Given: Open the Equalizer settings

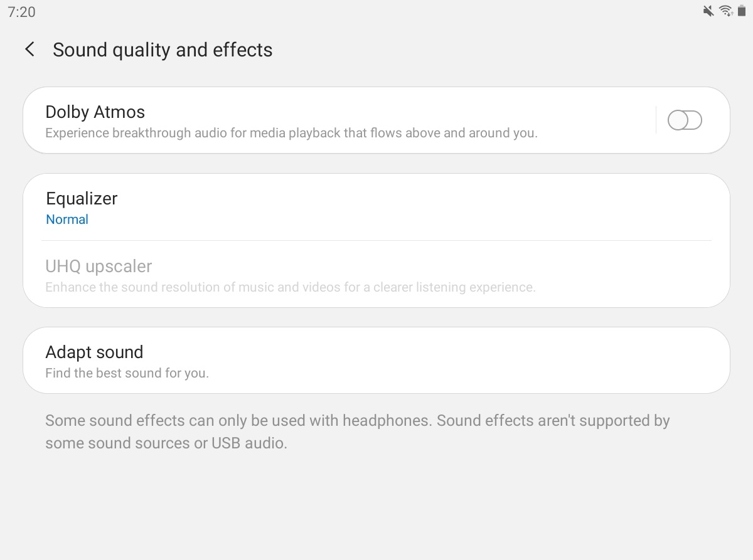Looking at the screenshot, I should [82, 199].
